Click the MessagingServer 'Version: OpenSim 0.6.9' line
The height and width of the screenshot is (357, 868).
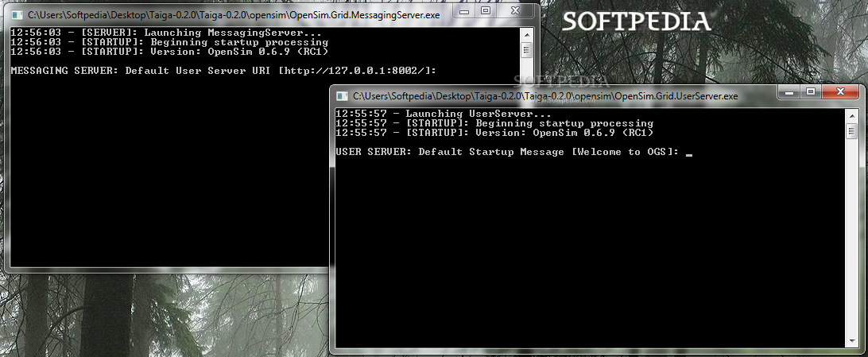[169, 52]
